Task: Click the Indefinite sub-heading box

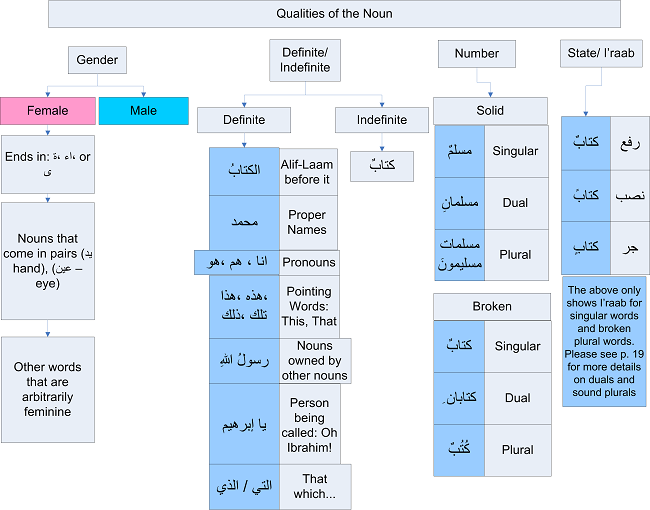Action: (x=382, y=120)
